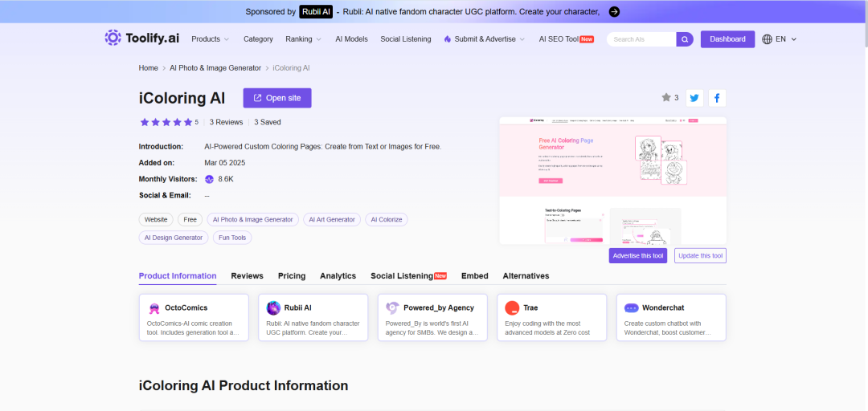
Task: Share on Facebook using the f icon
Action: pos(717,98)
